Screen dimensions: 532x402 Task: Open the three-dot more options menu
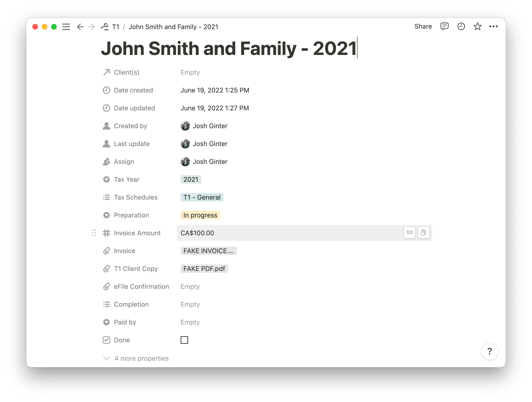tap(493, 27)
